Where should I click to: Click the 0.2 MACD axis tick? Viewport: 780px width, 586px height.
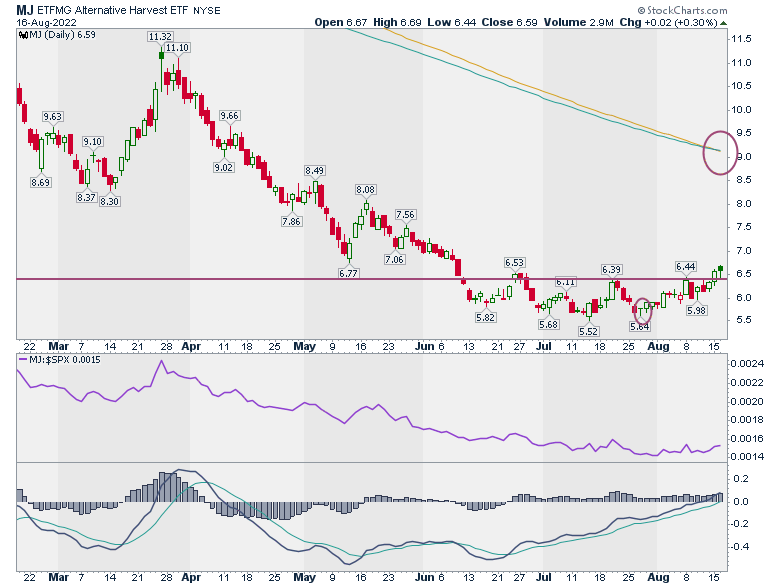[x=741, y=479]
